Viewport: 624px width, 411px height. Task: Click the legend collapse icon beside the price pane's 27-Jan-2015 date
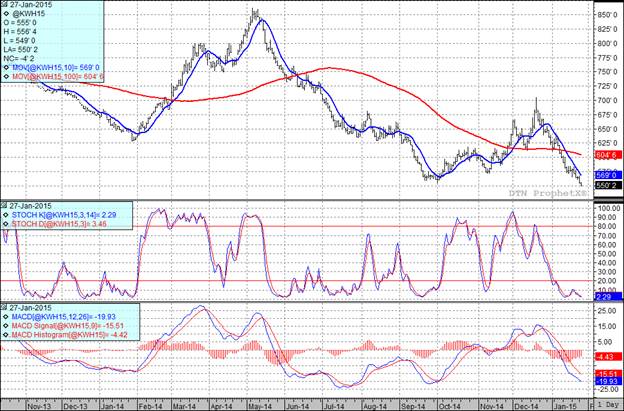pyautogui.click(x=4, y=5)
